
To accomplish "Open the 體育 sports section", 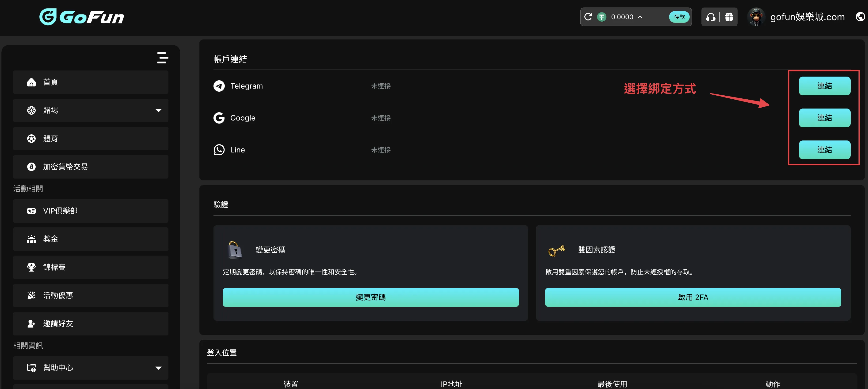I will tap(50, 138).
